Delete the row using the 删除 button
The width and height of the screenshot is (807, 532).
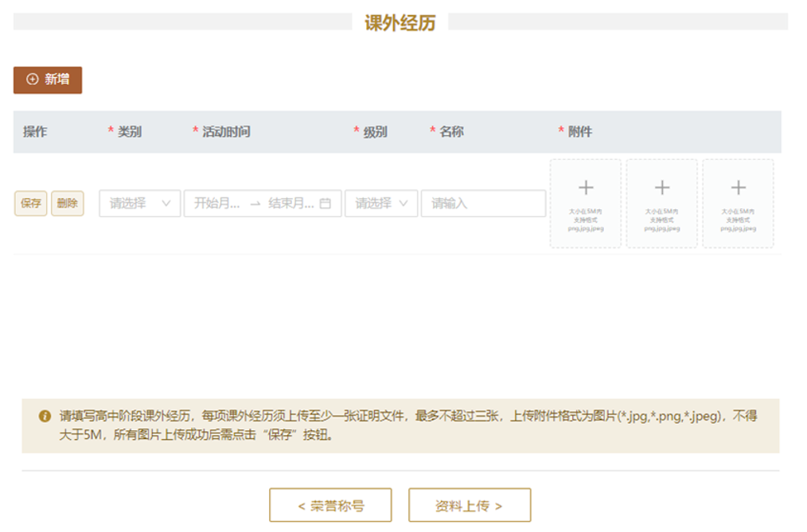[68, 204]
